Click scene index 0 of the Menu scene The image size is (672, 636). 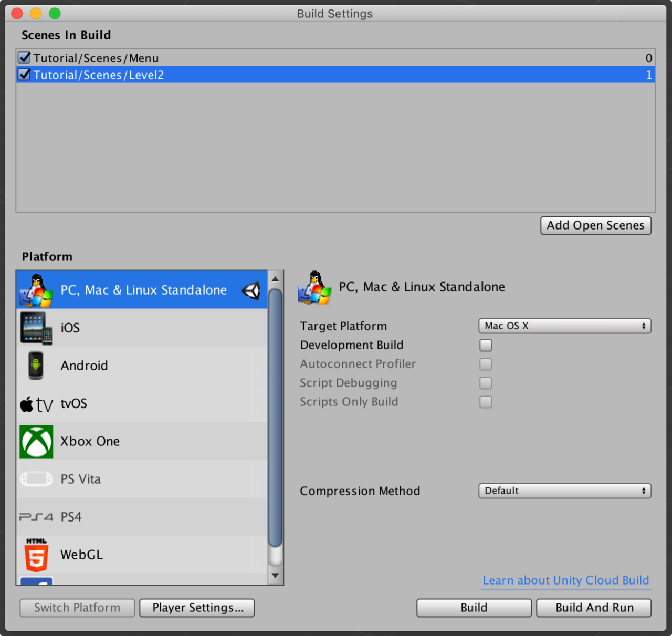click(649, 58)
